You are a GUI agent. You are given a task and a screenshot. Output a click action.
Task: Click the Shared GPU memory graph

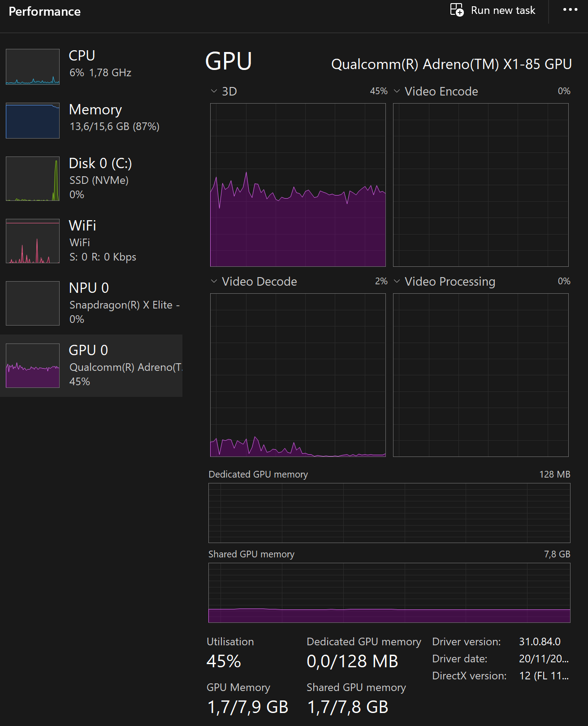pos(389,592)
